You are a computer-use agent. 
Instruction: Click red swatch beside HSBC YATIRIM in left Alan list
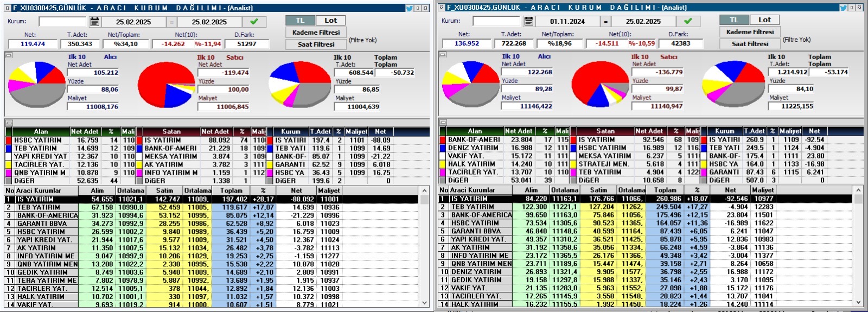(x=9, y=140)
